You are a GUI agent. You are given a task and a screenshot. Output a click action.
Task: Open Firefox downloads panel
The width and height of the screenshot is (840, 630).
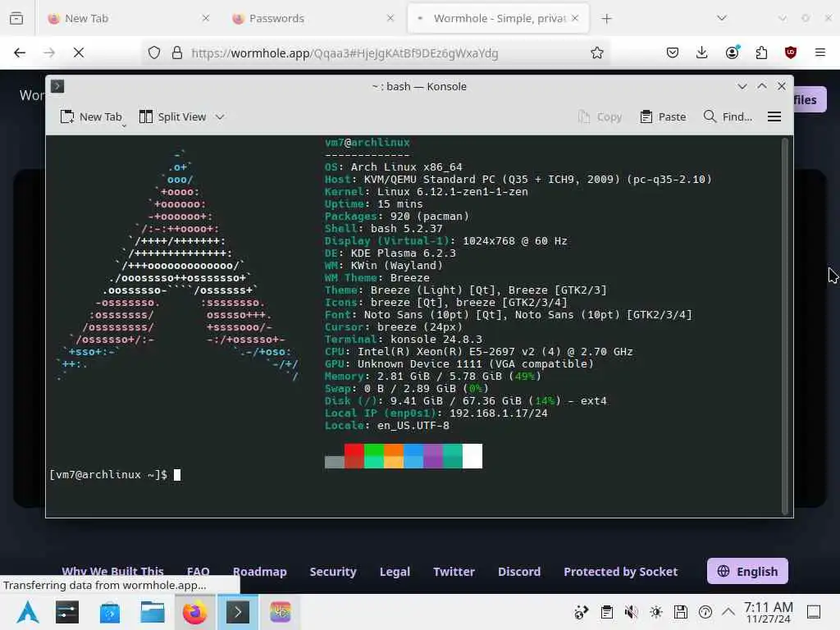pos(702,52)
